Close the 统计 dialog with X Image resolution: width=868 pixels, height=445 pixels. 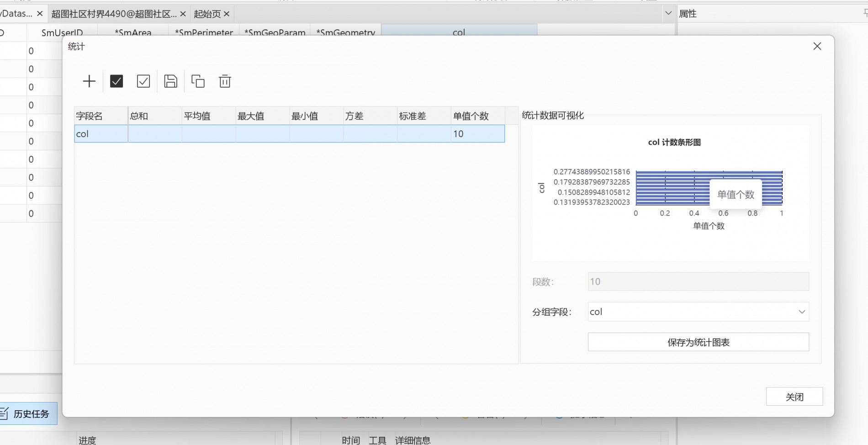point(817,46)
